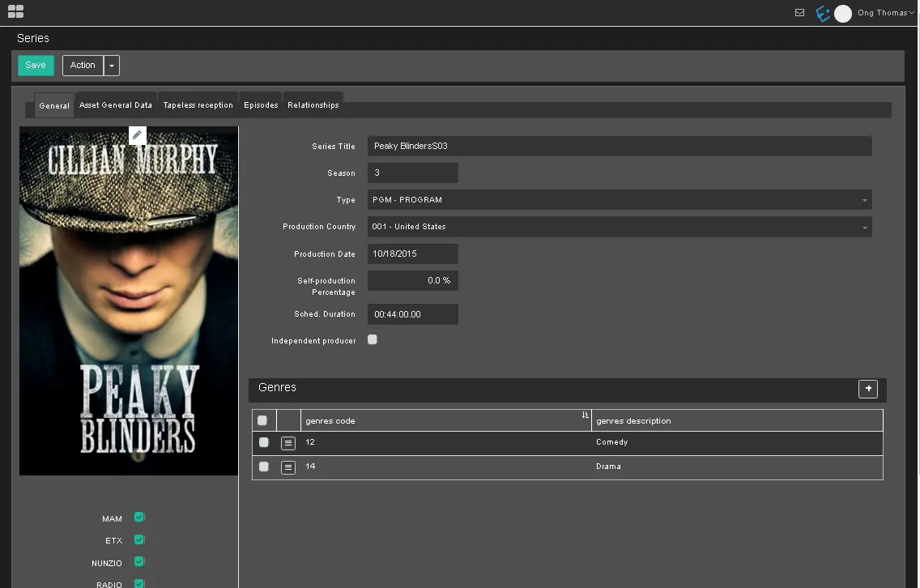Expand the Action button dropdown arrow
The image size is (920, 588).
point(112,66)
